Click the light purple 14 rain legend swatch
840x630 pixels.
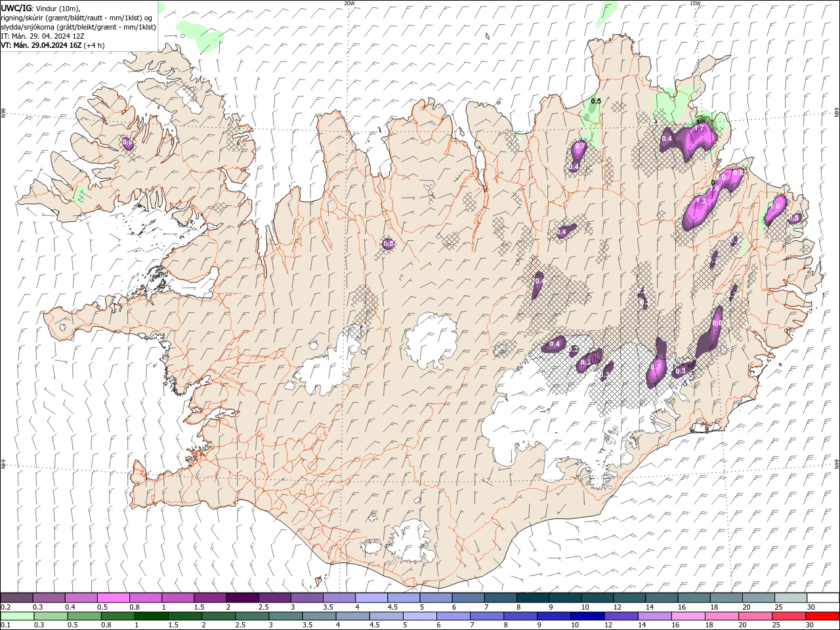click(654, 616)
